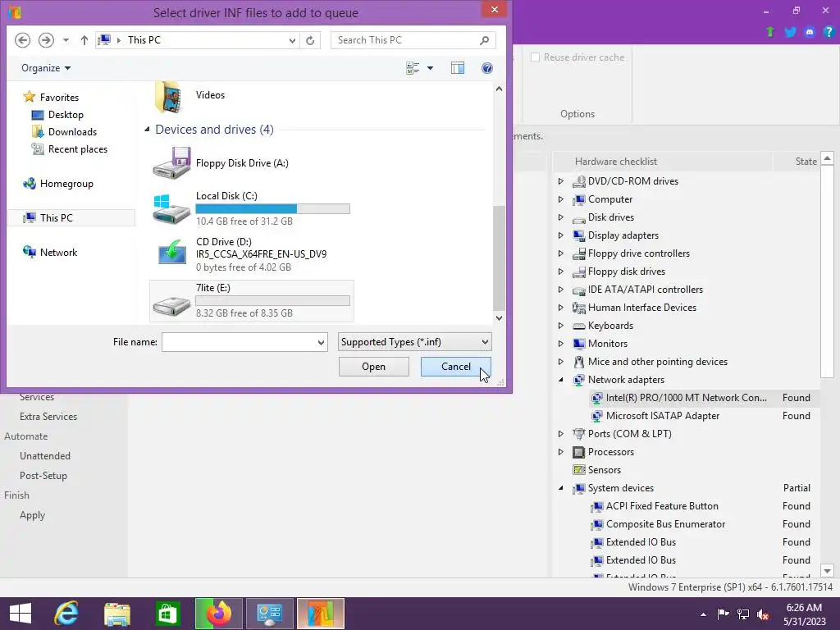
Task: Open Internet Explorer from the taskbar
Action: pos(66,614)
